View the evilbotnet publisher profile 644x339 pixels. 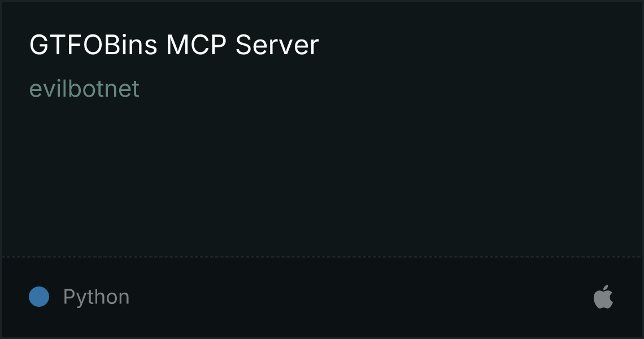pos(85,88)
